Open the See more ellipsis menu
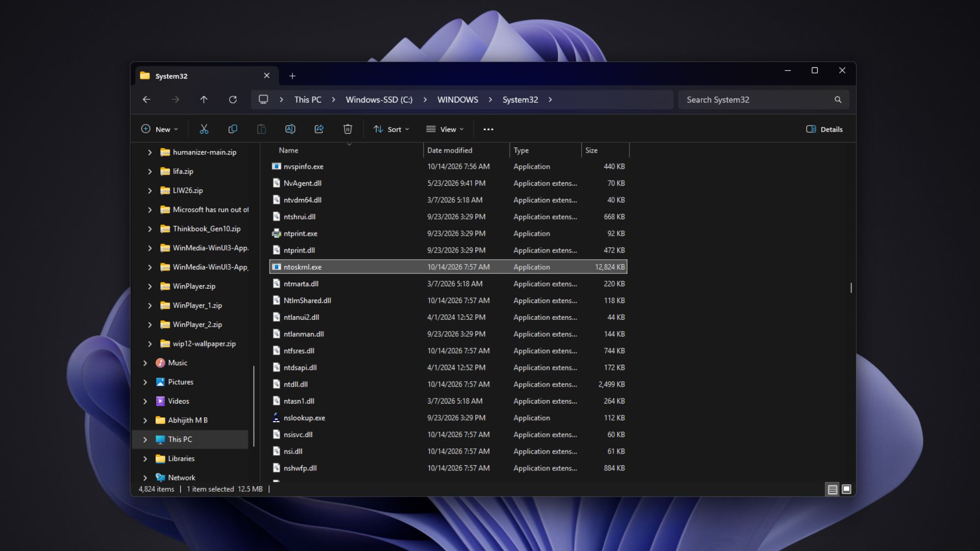 pyautogui.click(x=488, y=129)
